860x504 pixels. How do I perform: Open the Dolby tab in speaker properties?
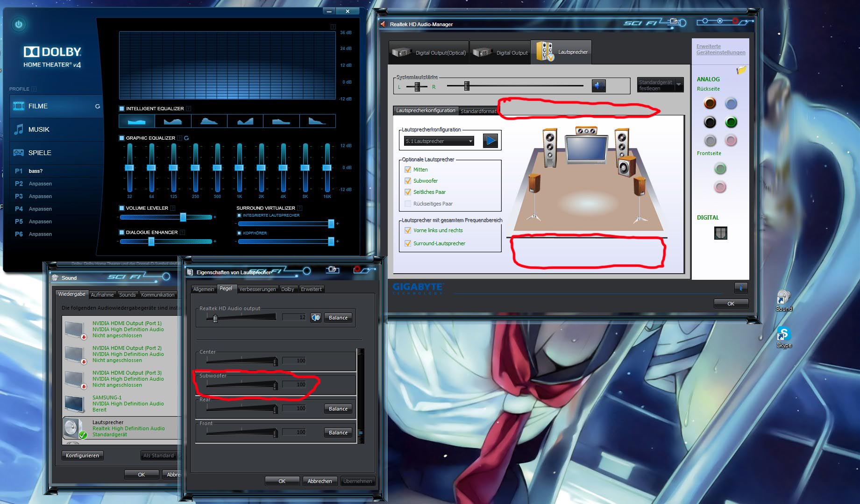(288, 289)
